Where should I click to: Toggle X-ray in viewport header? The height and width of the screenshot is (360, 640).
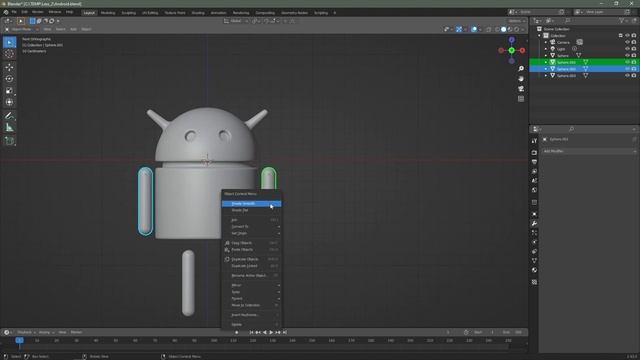click(x=489, y=29)
